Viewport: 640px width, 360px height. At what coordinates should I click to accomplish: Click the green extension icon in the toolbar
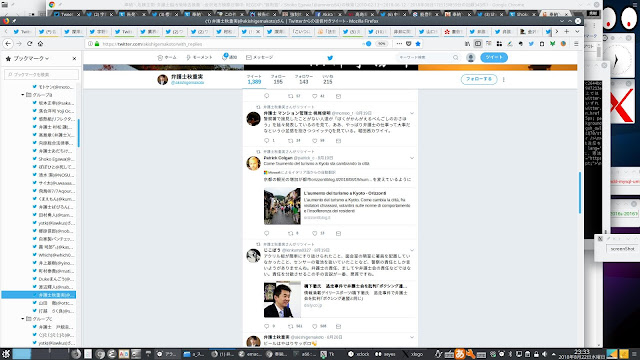[552, 44]
